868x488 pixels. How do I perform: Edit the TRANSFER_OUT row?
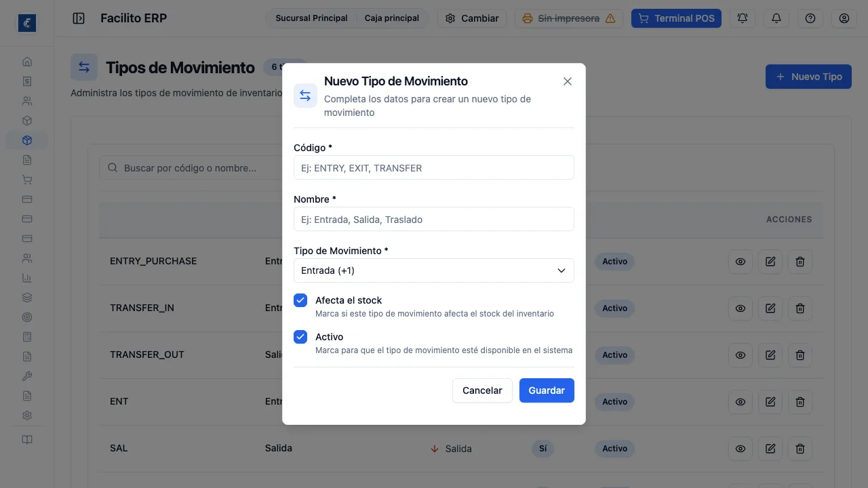[770, 355]
